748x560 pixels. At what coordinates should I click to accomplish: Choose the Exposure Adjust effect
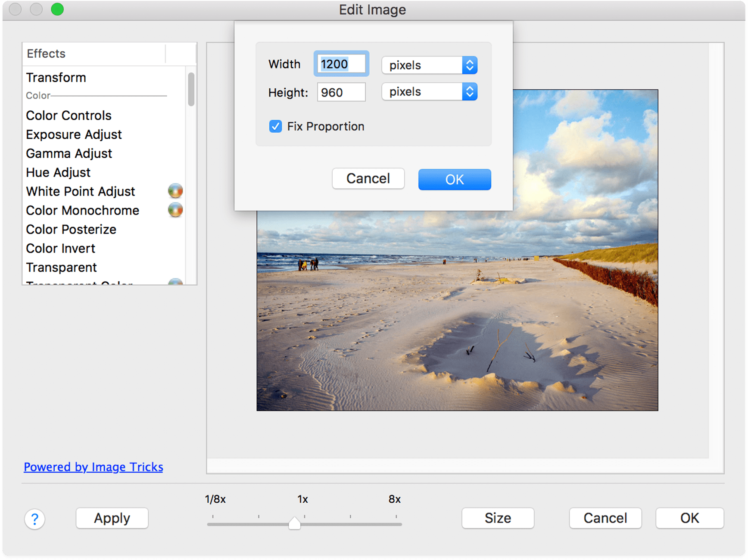click(x=74, y=134)
